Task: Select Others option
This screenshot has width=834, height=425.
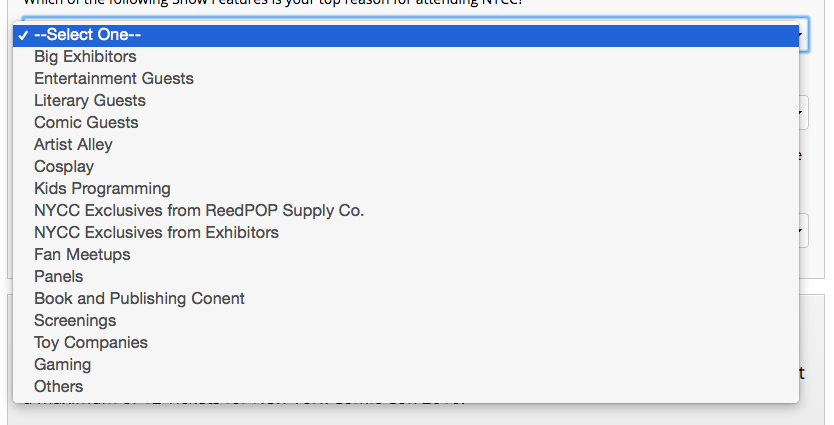Action: tap(406, 387)
